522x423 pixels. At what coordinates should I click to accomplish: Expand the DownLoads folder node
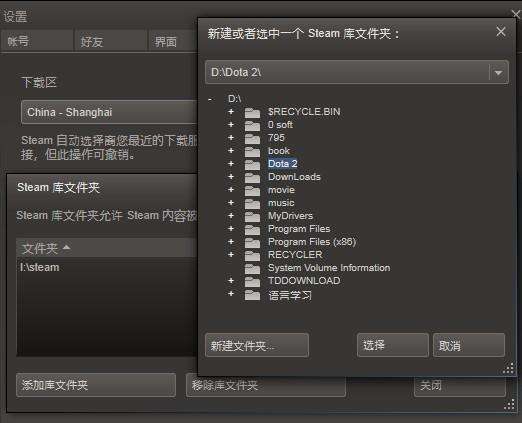tap(231, 177)
